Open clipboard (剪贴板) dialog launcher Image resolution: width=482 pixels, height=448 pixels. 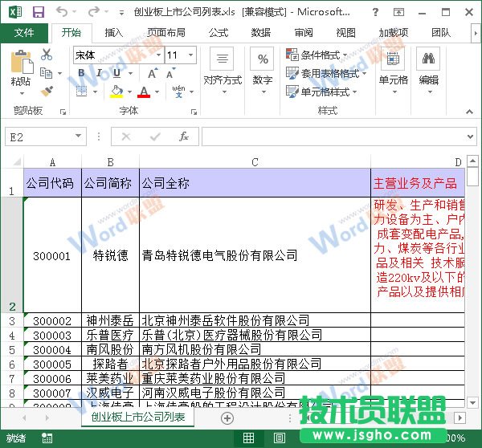(63, 112)
